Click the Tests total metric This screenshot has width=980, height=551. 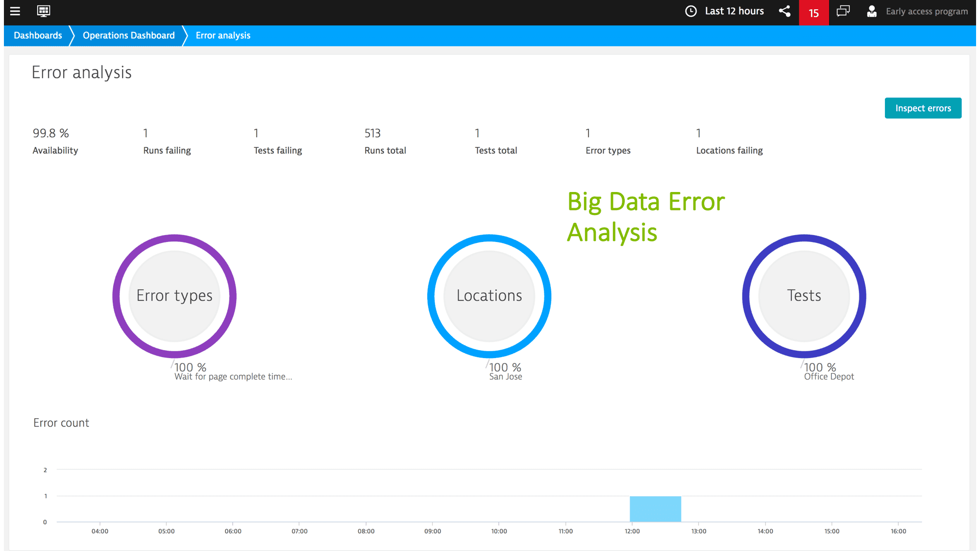pyautogui.click(x=496, y=142)
